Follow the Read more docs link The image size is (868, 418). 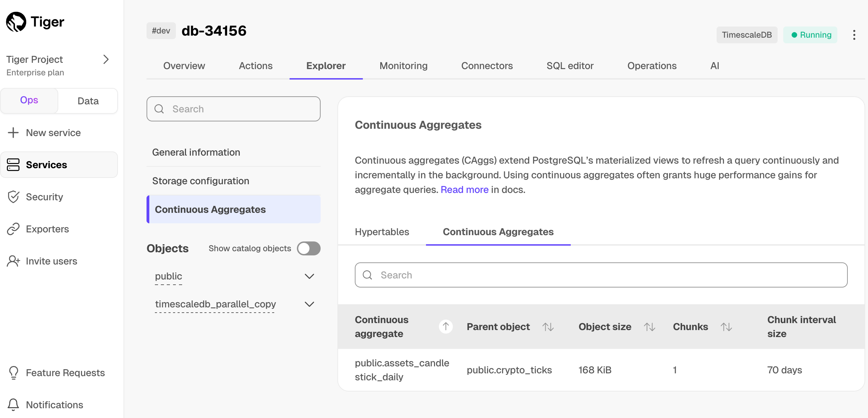pos(464,189)
